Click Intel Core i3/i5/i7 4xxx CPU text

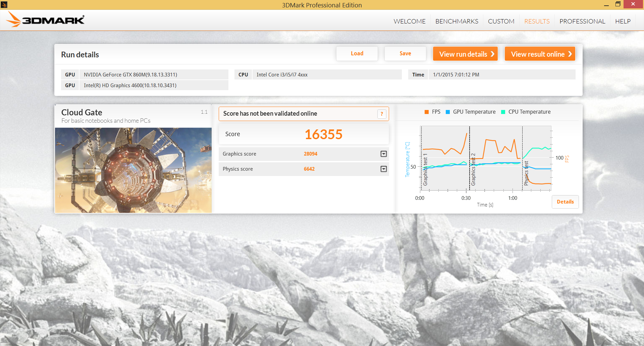click(x=282, y=75)
